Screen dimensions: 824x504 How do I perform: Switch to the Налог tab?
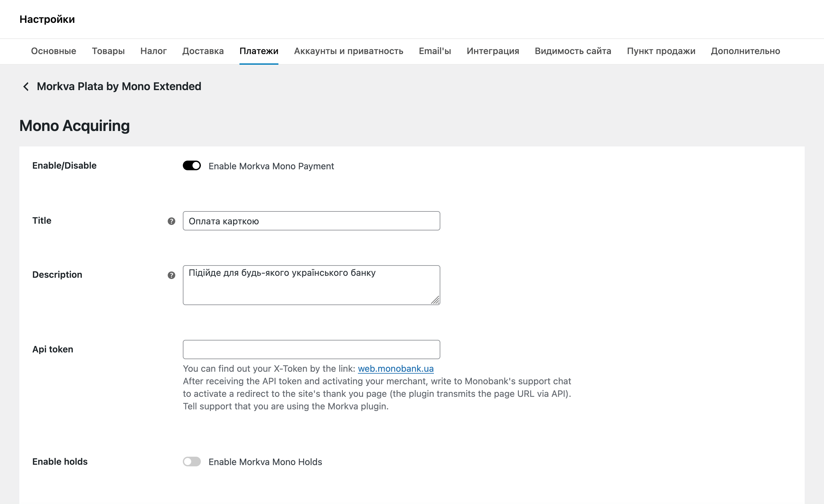point(154,51)
